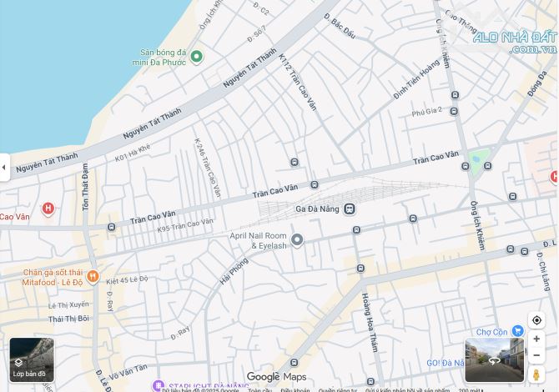Open Sân bóng đá mini Đa Phước marker
The height and width of the screenshot is (392, 559).
[x=197, y=57]
